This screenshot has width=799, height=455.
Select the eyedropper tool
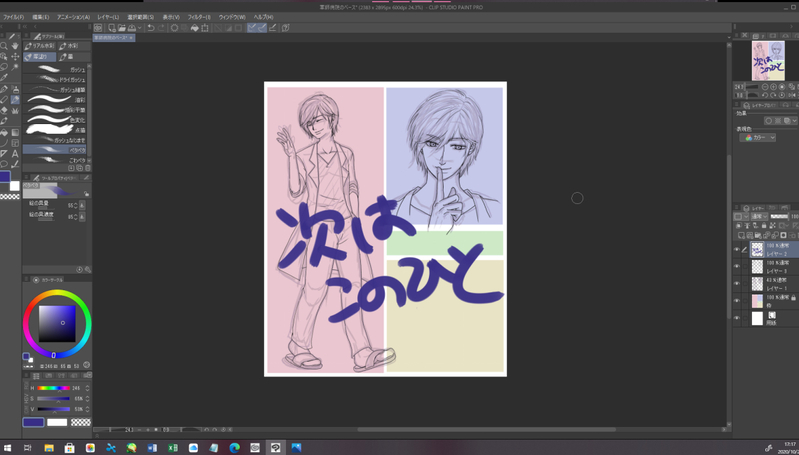[x=5, y=78]
